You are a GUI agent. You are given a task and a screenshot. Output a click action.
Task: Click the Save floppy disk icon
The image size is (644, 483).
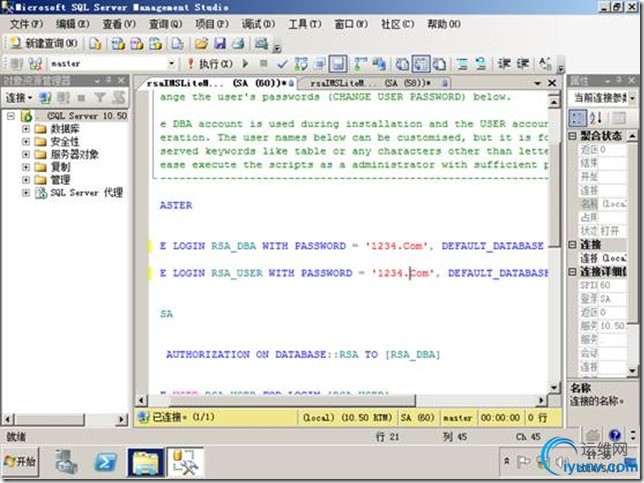(220, 43)
